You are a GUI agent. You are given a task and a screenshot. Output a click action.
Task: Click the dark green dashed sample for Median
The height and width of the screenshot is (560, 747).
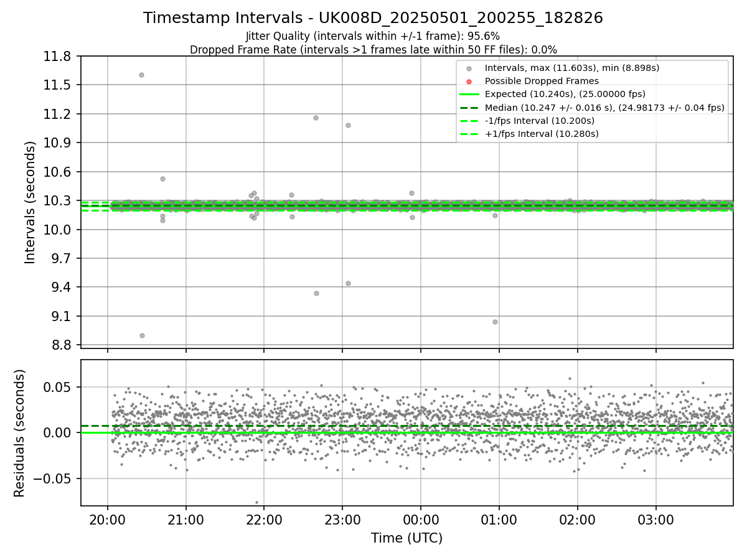(x=469, y=108)
